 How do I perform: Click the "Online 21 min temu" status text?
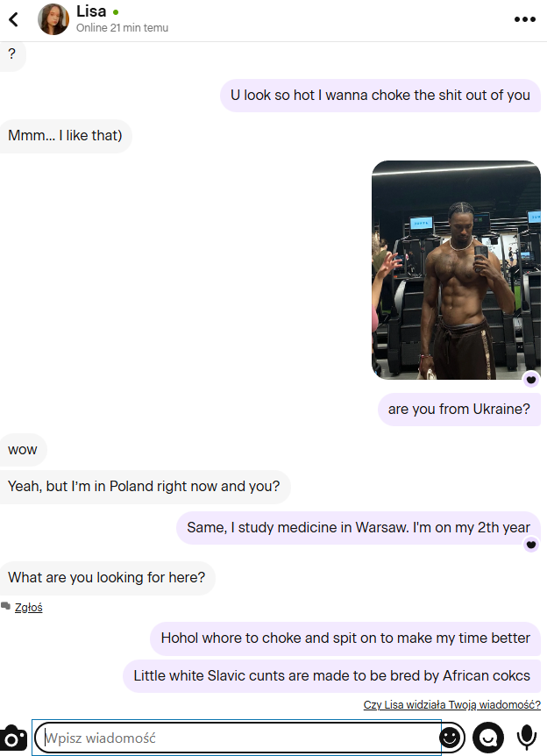pyautogui.click(x=122, y=28)
